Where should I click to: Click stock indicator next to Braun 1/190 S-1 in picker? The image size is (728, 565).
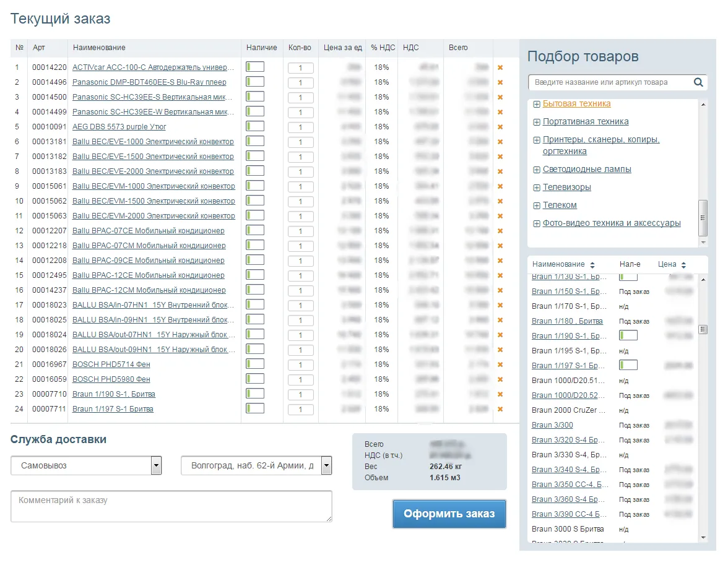click(628, 335)
